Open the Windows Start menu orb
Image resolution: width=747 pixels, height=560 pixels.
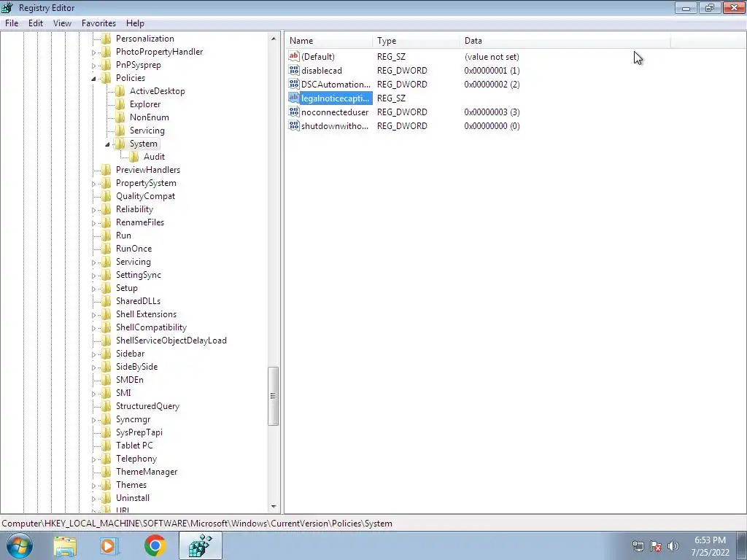20,545
